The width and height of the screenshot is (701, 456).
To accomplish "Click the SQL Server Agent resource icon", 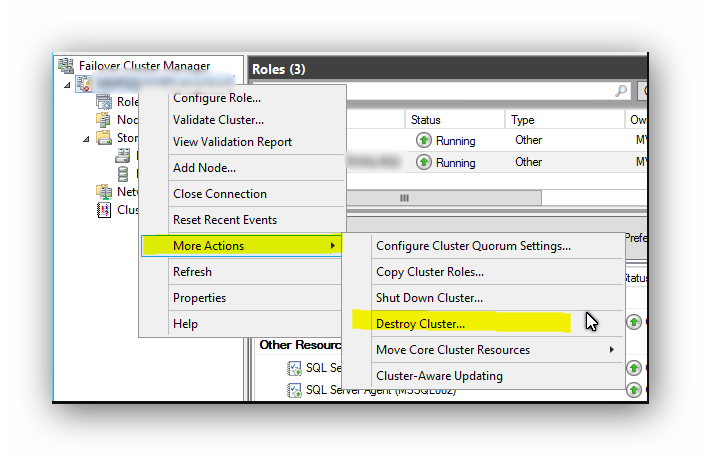I will [294, 390].
